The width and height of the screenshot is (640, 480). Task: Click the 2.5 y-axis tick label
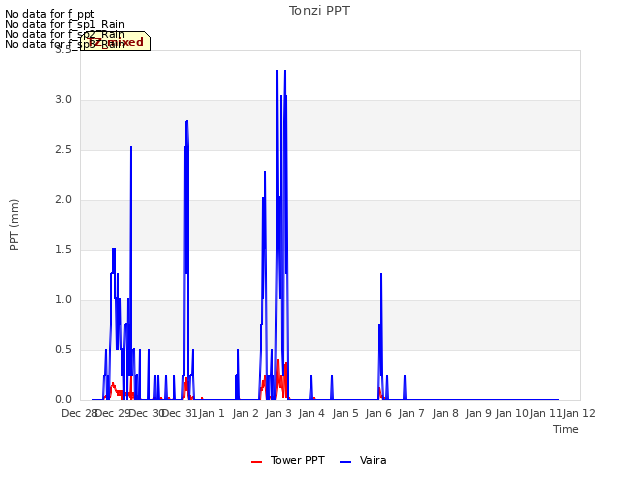63,150
